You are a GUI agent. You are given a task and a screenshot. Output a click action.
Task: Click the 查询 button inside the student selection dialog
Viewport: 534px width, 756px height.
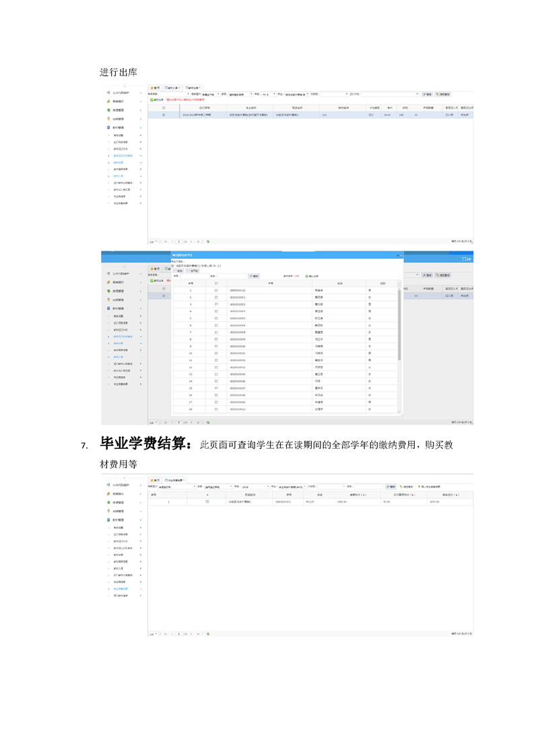point(254,276)
